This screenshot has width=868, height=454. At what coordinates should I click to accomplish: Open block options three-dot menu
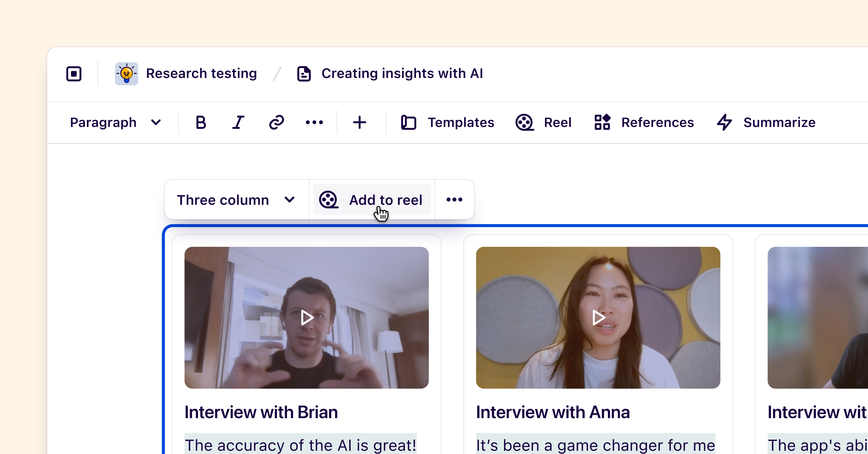(x=454, y=200)
